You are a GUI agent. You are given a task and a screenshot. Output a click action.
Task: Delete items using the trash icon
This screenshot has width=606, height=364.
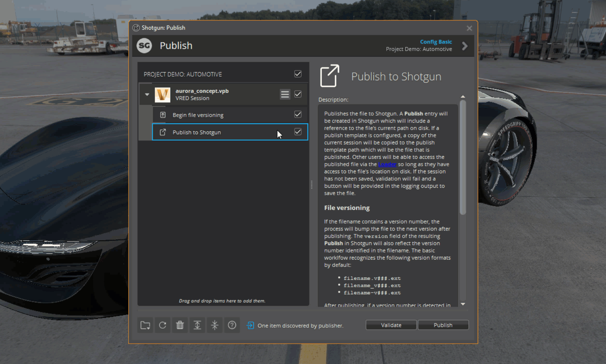180,325
